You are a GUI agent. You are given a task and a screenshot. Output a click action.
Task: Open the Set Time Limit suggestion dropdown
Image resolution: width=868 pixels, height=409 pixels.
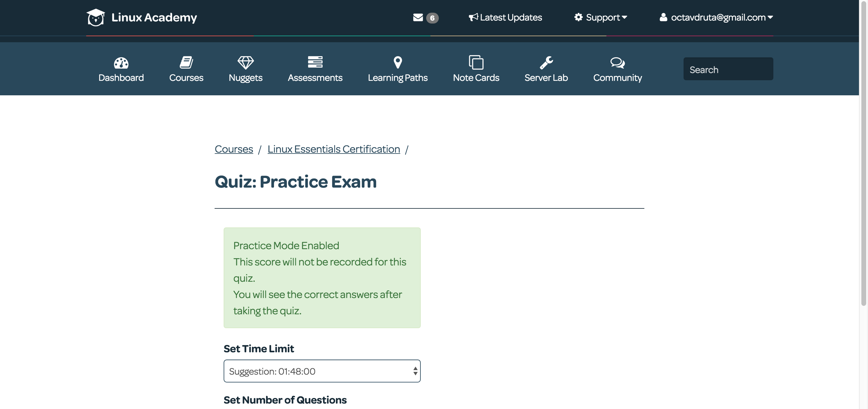[322, 371]
